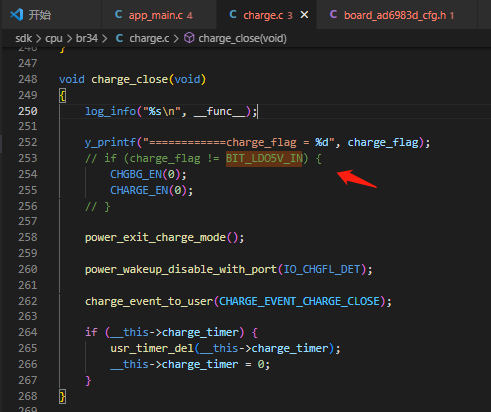Screen dimensions: 491x412
Task: Click line number 248 in the gutter
Action: point(28,79)
